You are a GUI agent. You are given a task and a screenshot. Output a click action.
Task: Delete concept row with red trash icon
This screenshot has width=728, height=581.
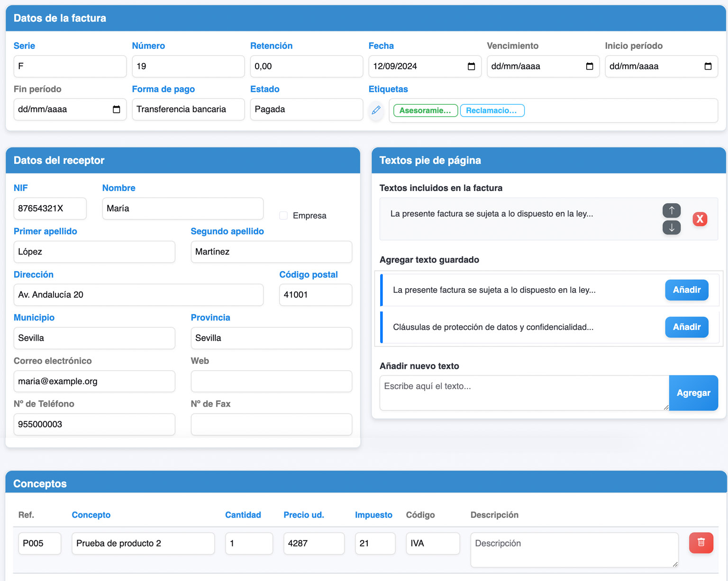click(x=701, y=543)
